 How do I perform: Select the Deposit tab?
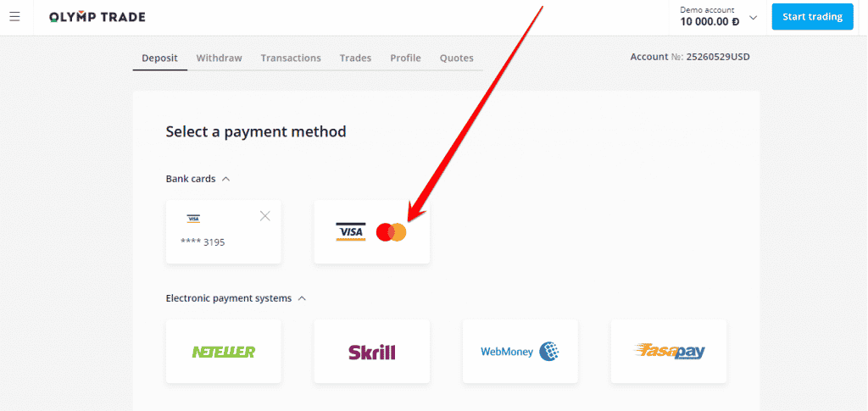point(159,58)
